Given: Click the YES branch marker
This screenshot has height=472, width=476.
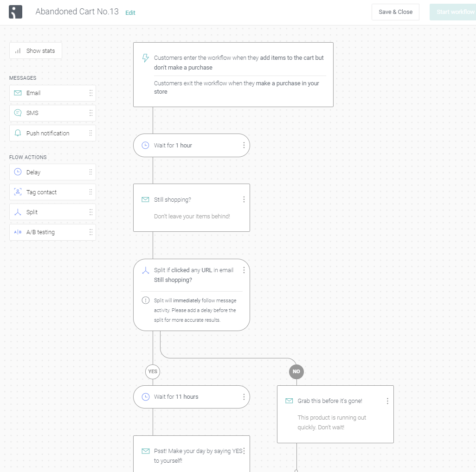Looking at the screenshot, I should pyautogui.click(x=153, y=371).
